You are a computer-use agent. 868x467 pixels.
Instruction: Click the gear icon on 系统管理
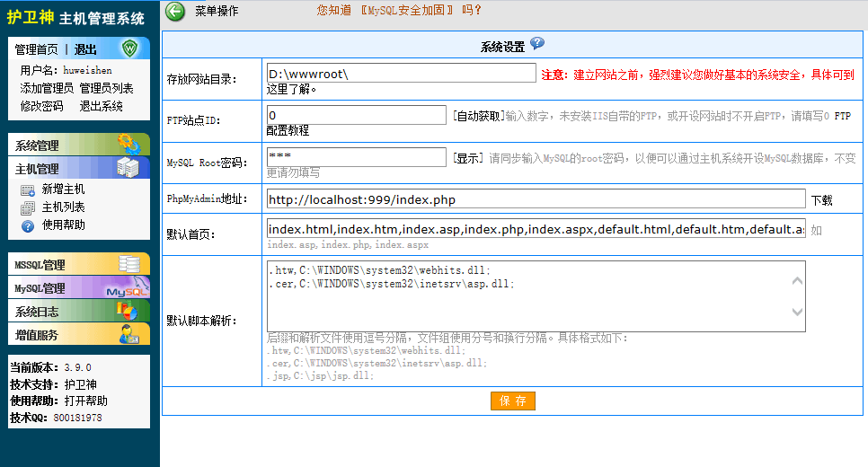pos(130,145)
